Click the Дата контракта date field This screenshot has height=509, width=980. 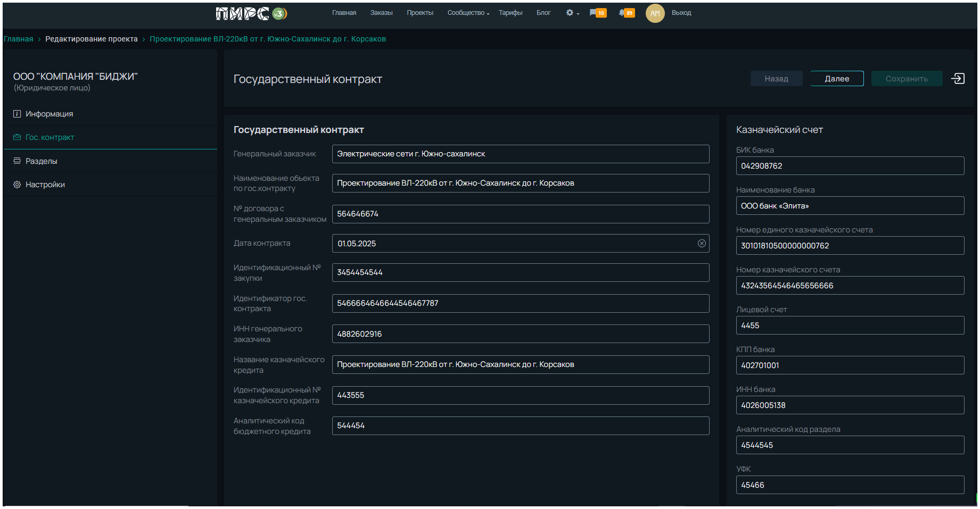point(521,244)
